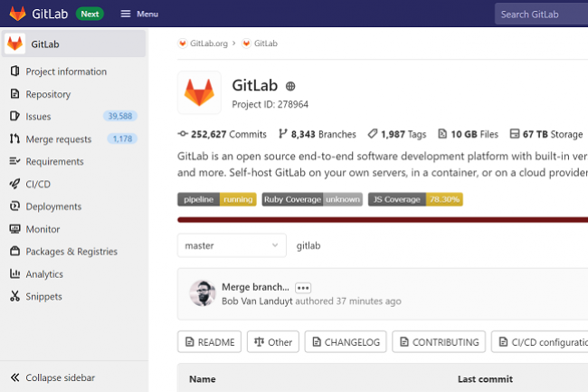Screen dimensions: 588x392
Task: Click the Collapse sidebar double-chevron icon
Action: coord(14,378)
